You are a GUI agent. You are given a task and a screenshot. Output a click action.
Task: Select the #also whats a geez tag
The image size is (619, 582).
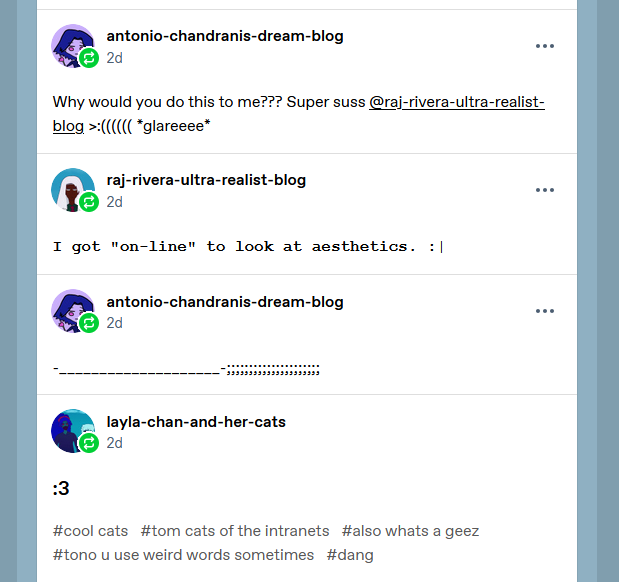(x=411, y=531)
